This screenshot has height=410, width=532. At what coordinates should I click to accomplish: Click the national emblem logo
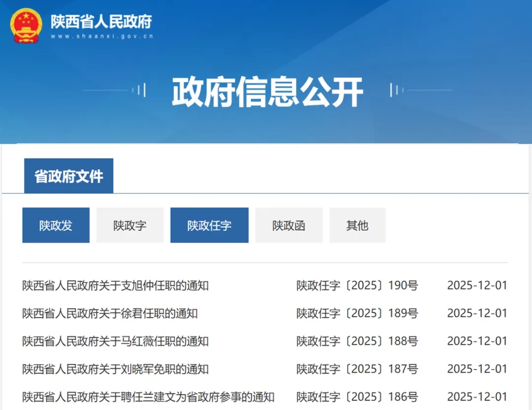pyautogui.click(x=26, y=26)
